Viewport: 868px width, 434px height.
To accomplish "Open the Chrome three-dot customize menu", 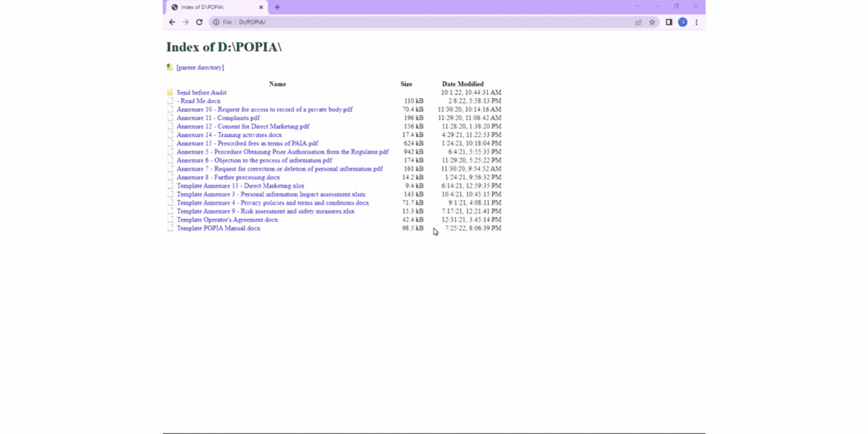I will [x=696, y=22].
